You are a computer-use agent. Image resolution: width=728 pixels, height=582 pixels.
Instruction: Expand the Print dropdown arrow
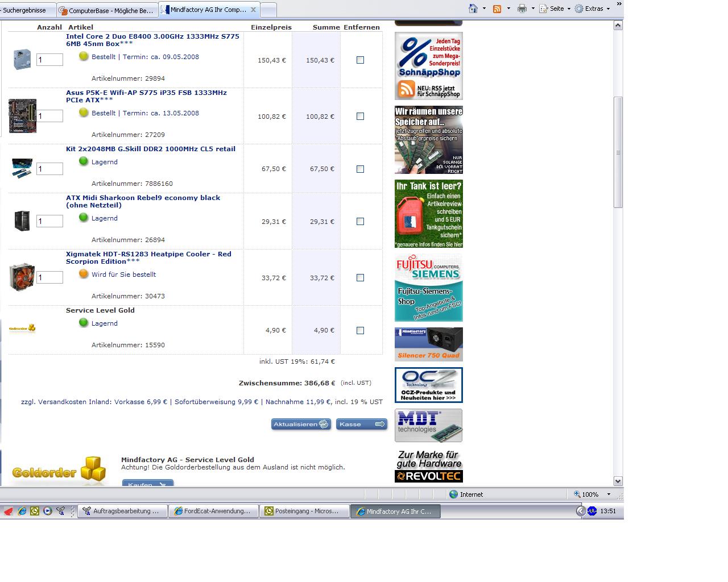click(532, 9)
